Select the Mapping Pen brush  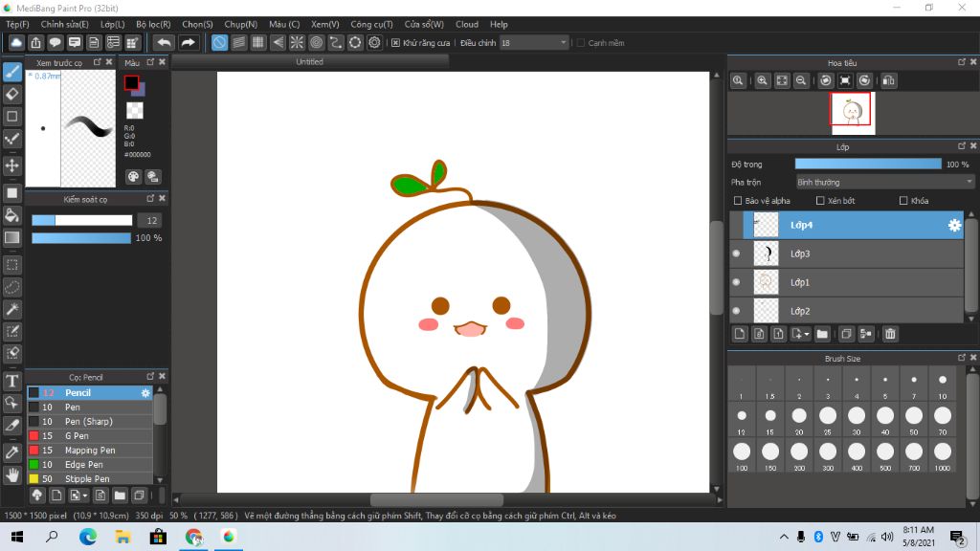pos(90,451)
